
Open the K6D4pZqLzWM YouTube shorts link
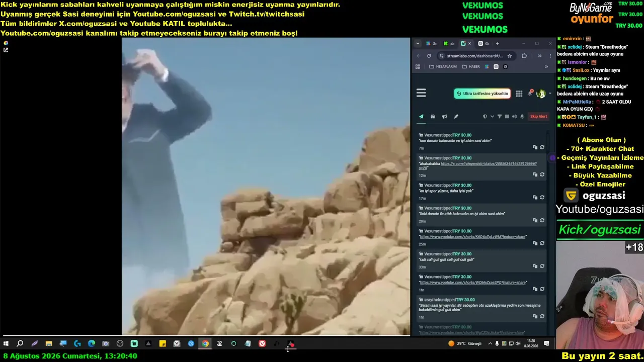472,237
